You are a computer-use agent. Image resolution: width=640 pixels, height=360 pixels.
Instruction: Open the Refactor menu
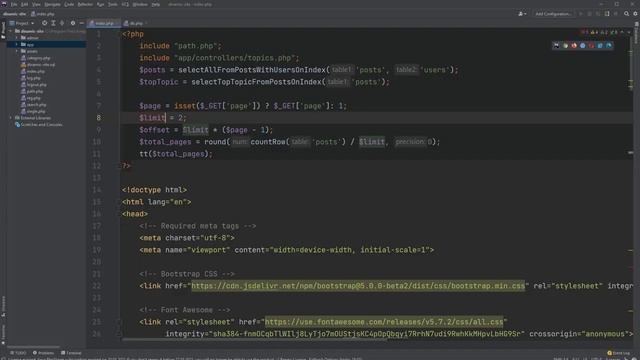pyautogui.click(x=85, y=4)
